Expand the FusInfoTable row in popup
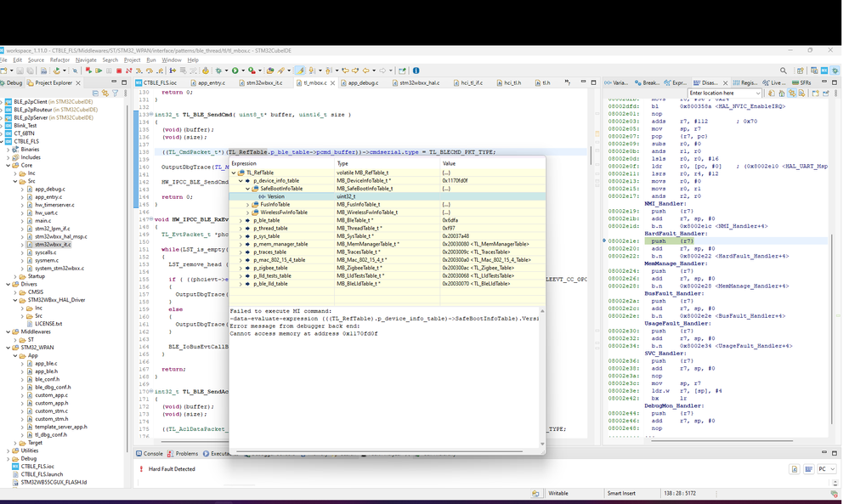849x504 pixels. tap(248, 205)
